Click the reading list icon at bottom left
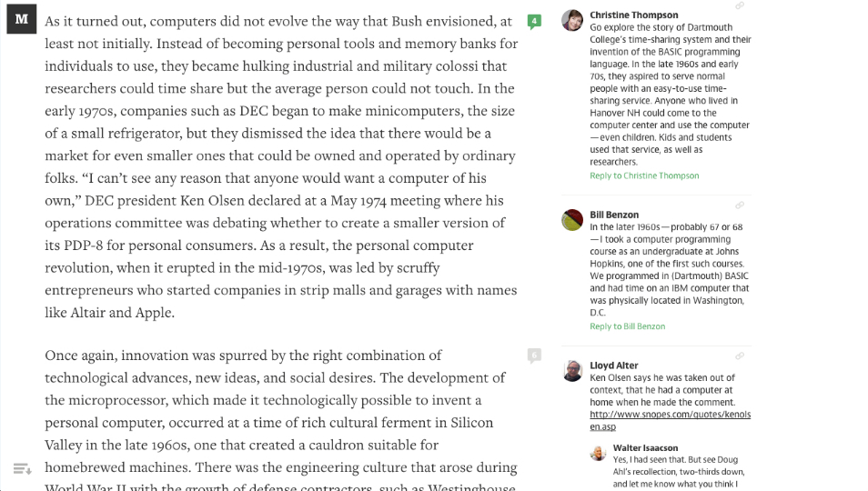The height and width of the screenshot is (491, 868). [x=22, y=468]
